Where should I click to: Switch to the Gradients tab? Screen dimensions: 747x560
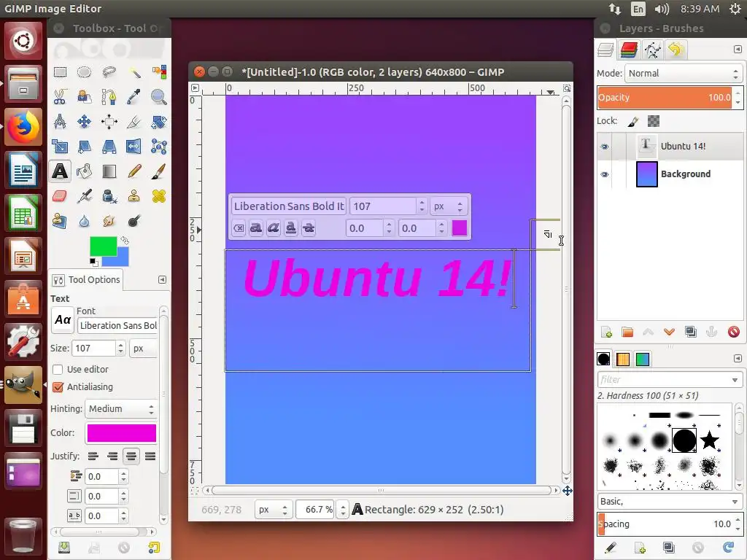[643, 359]
